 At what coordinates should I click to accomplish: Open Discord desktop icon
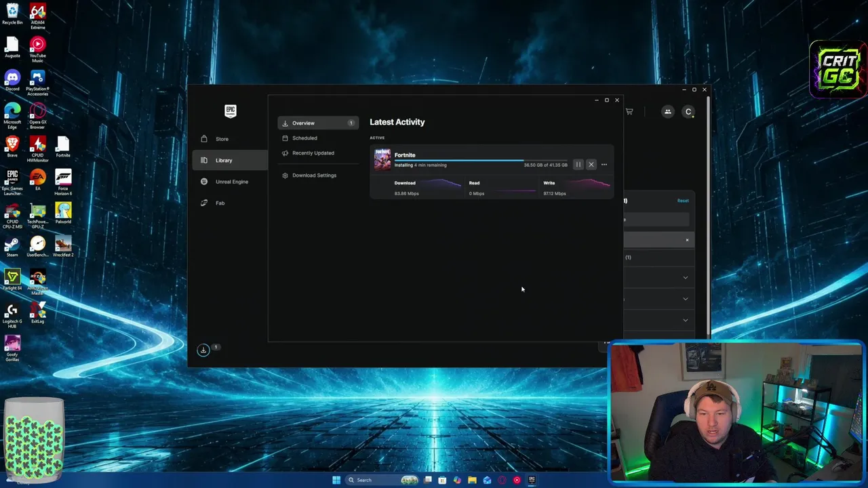(x=12, y=81)
